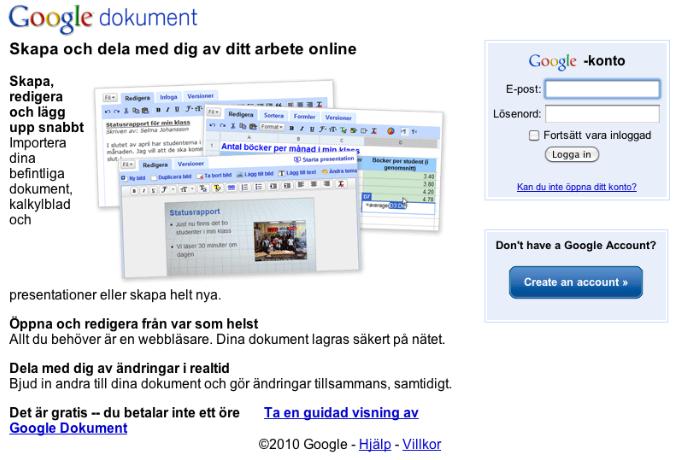Enable the Fortsätt vara inloggad checkbox

pos(534,135)
